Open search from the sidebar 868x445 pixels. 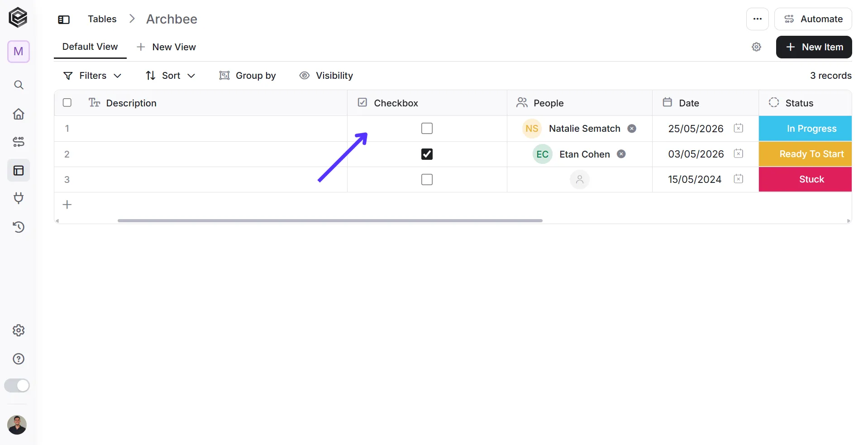(x=19, y=85)
